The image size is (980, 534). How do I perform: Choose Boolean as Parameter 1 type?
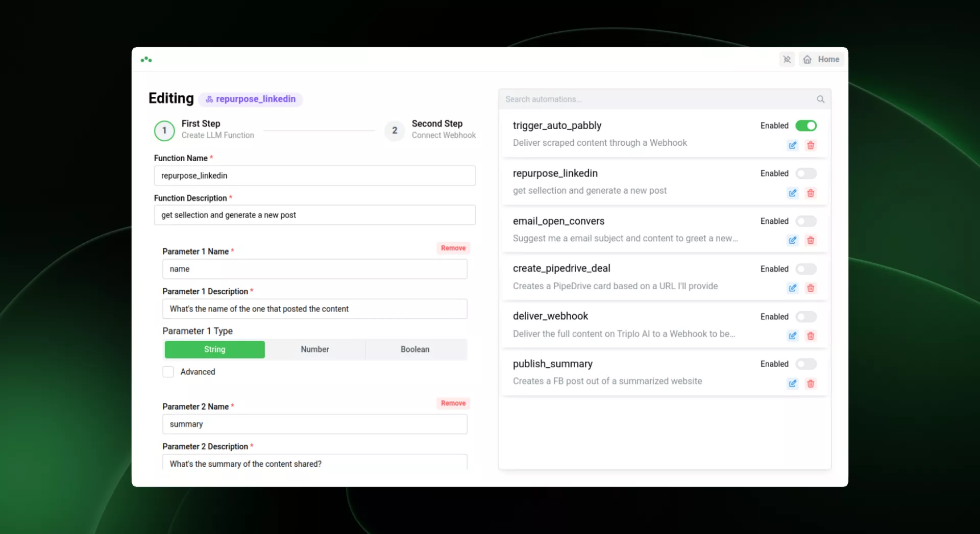[x=415, y=349]
